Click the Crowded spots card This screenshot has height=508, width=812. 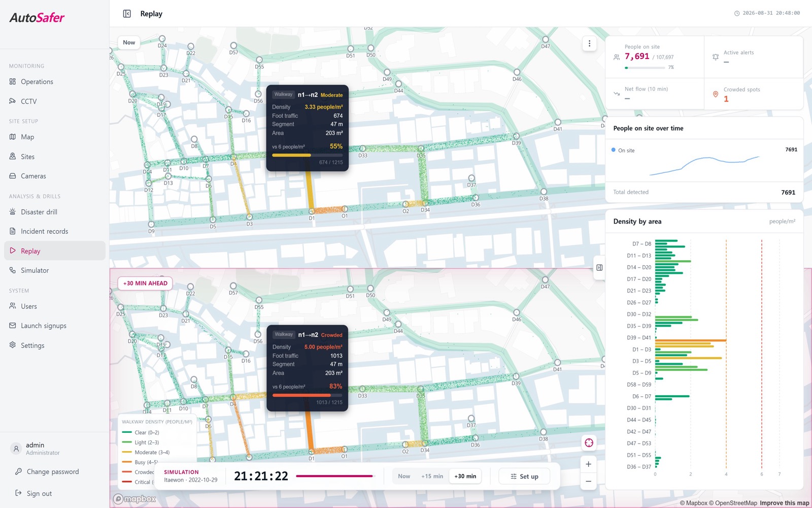(754, 94)
